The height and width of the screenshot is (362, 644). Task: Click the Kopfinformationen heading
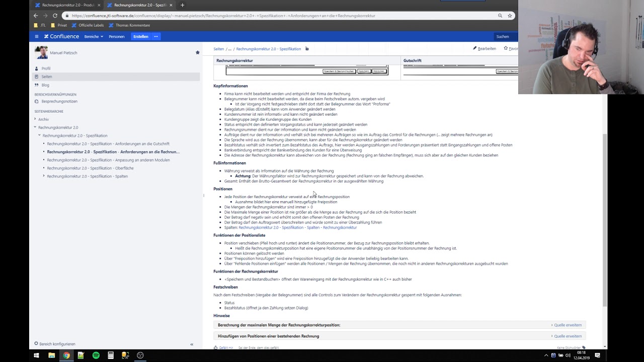pyautogui.click(x=230, y=86)
